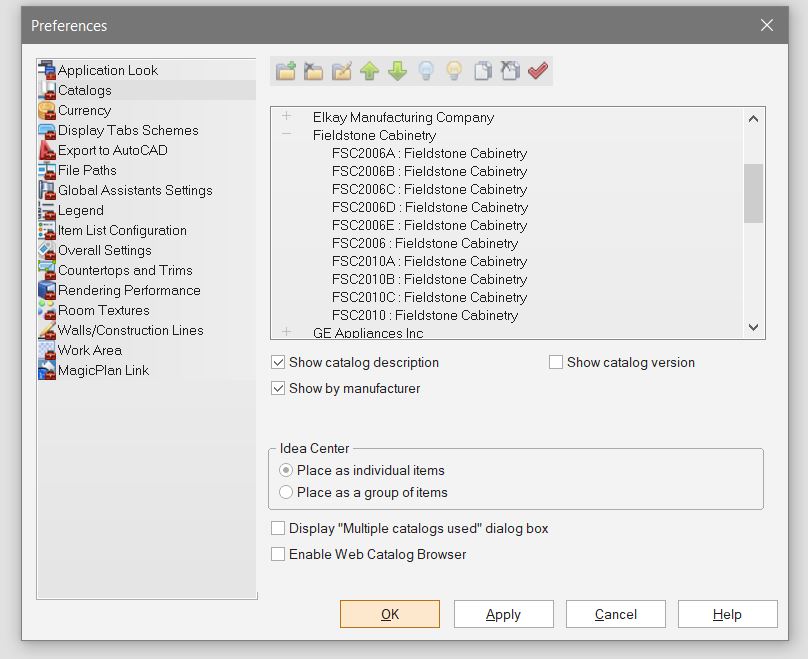Click the yellow light bulb icon
Screen dimensions: 808x659
click(x=454, y=71)
